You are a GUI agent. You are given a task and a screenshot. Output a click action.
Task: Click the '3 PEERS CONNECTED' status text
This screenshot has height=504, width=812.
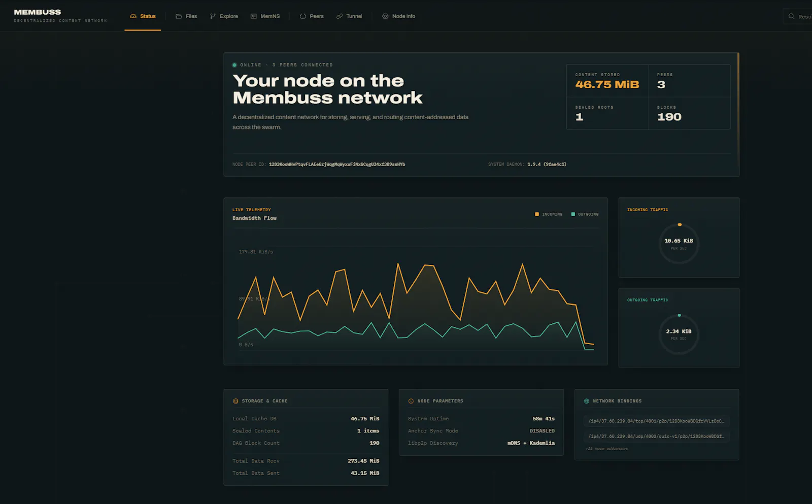(302, 65)
